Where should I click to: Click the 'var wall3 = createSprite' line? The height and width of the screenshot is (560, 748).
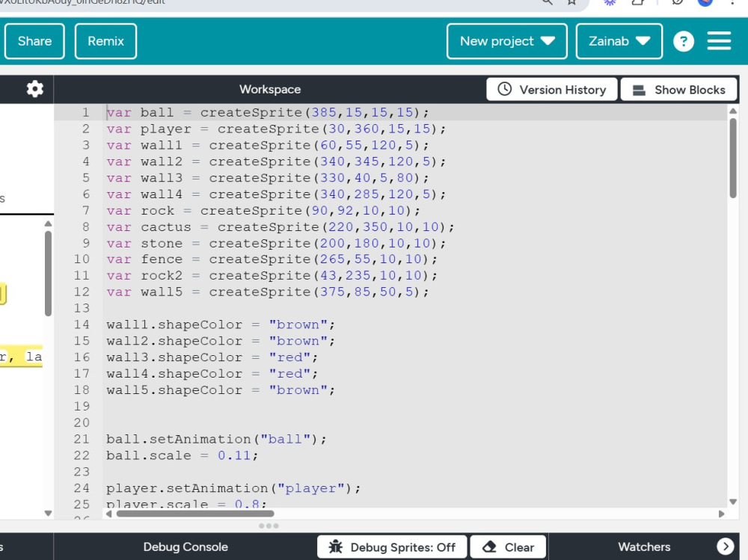[268, 178]
